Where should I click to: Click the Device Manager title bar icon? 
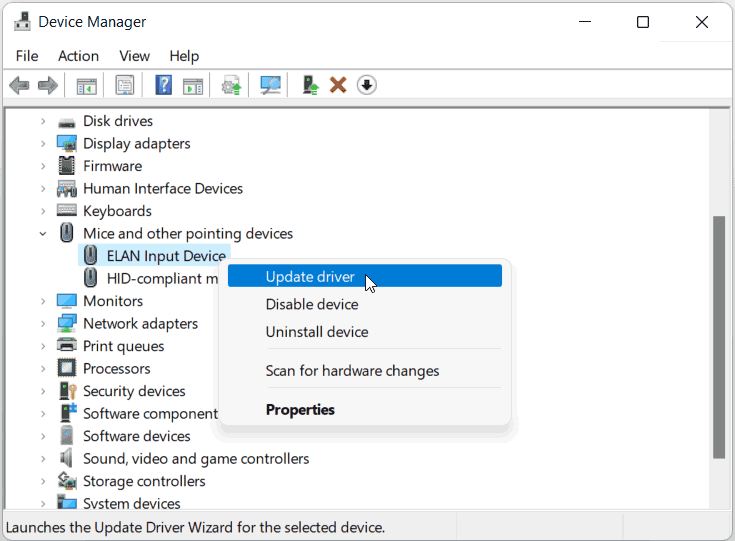tap(22, 22)
